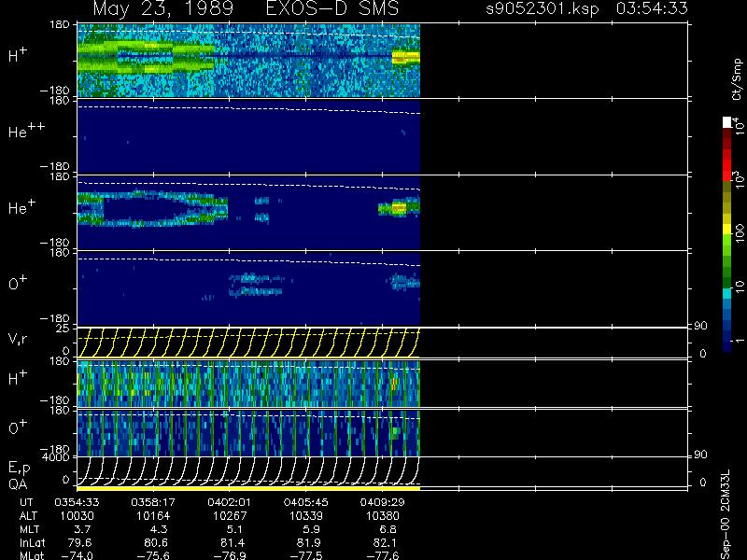Click the white top of the color scale
This screenshot has height=560, width=747.
pos(727,122)
